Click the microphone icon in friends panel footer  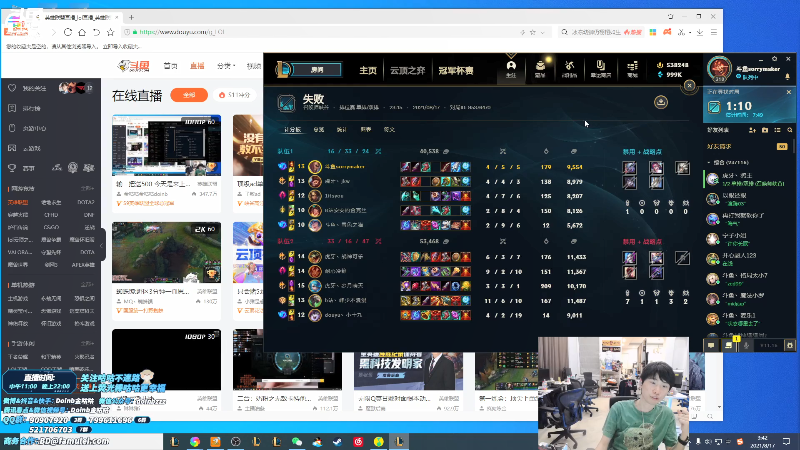point(746,345)
